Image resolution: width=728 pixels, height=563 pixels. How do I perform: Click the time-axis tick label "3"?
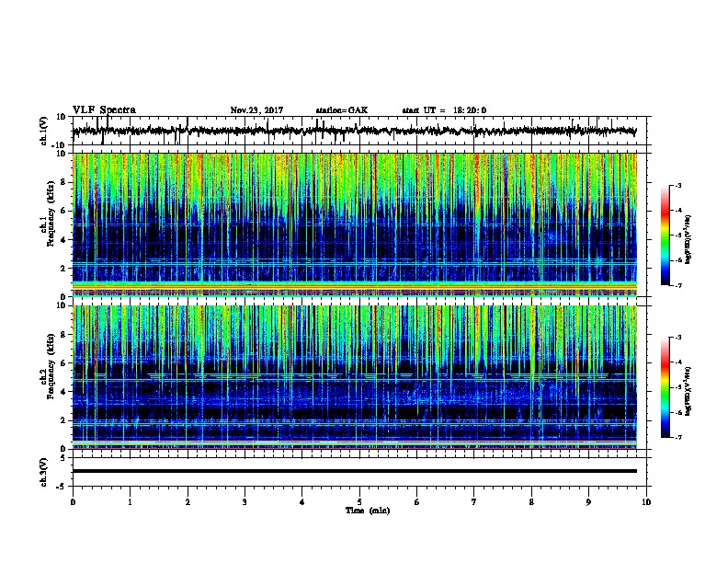click(x=245, y=502)
